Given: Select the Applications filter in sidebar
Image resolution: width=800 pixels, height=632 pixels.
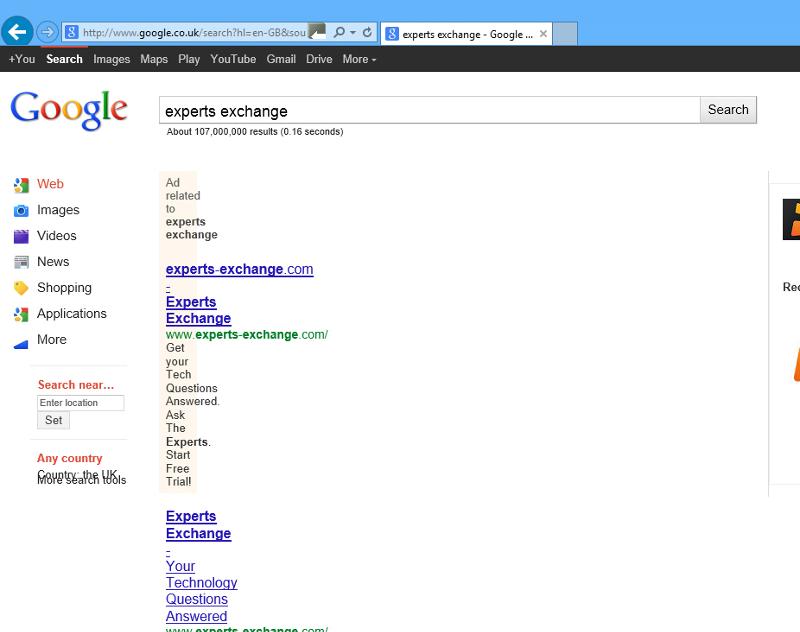Looking at the screenshot, I should pos(71,313).
